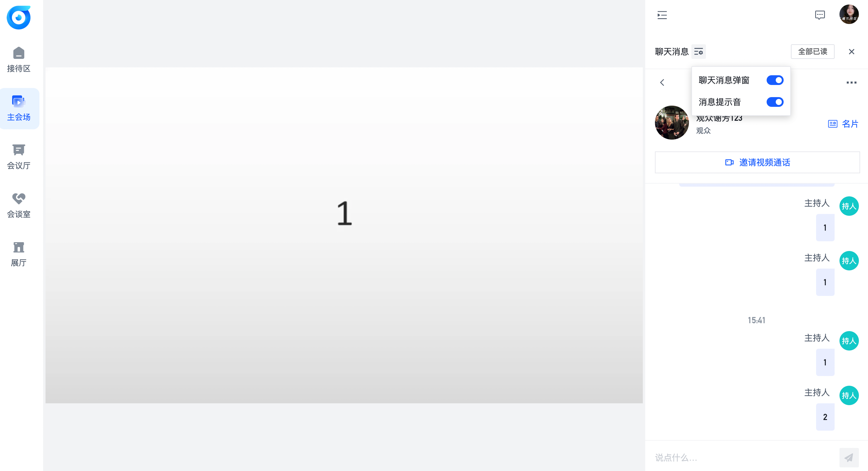Collapse the side panel with indent icon
Screen dimensions: 868x471
click(662, 15)
